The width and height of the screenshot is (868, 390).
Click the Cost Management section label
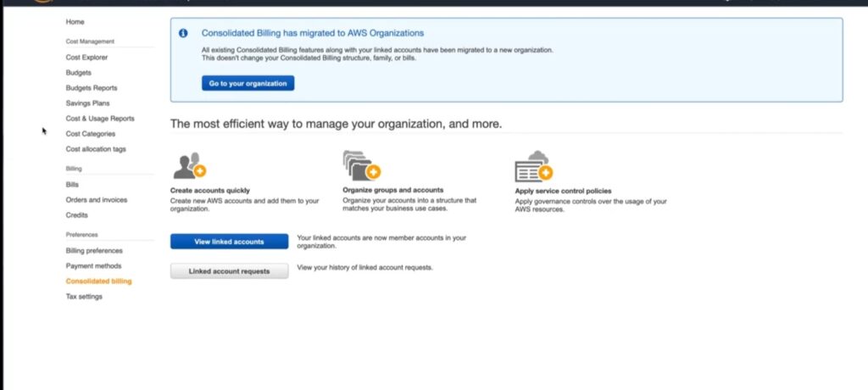(90, 42)
